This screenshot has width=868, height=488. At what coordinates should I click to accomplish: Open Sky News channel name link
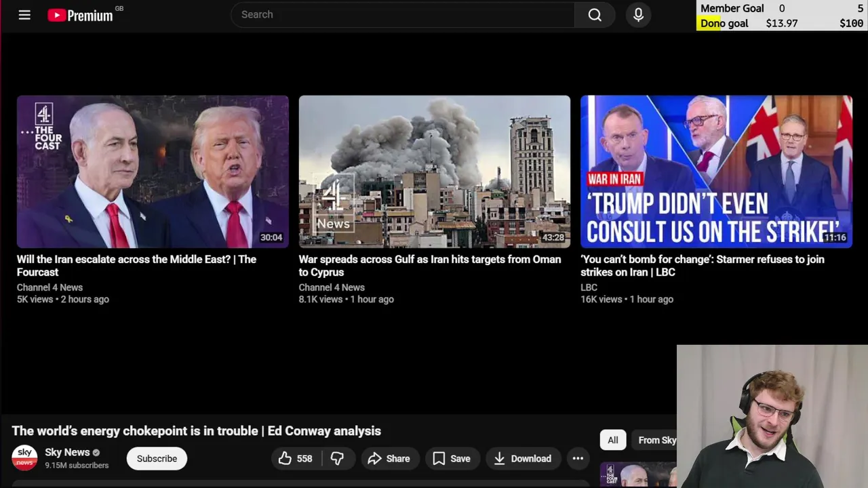point(67,452)
